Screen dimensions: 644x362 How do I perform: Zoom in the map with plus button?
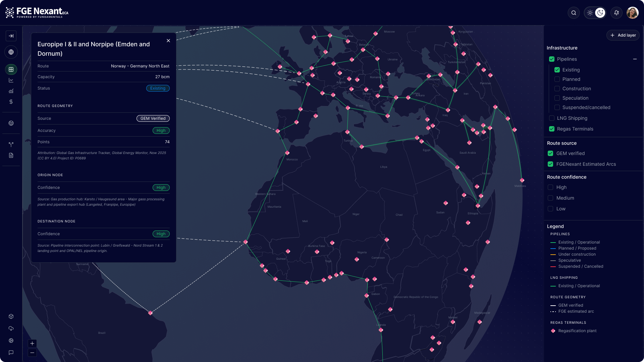32,343
